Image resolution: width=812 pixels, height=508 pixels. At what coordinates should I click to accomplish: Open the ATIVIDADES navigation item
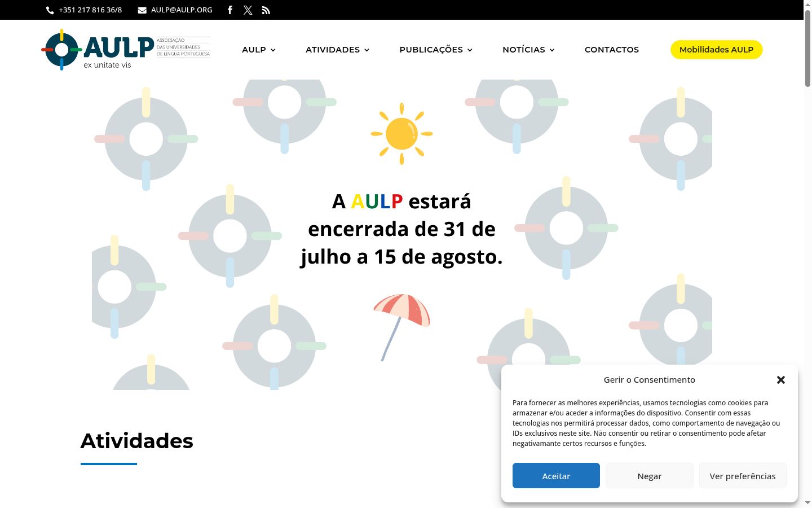(333, 50)
